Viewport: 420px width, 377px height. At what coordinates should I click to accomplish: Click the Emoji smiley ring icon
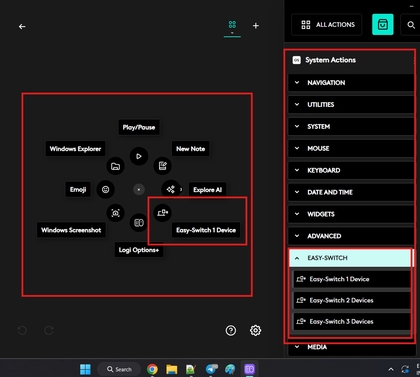(105, 189)
